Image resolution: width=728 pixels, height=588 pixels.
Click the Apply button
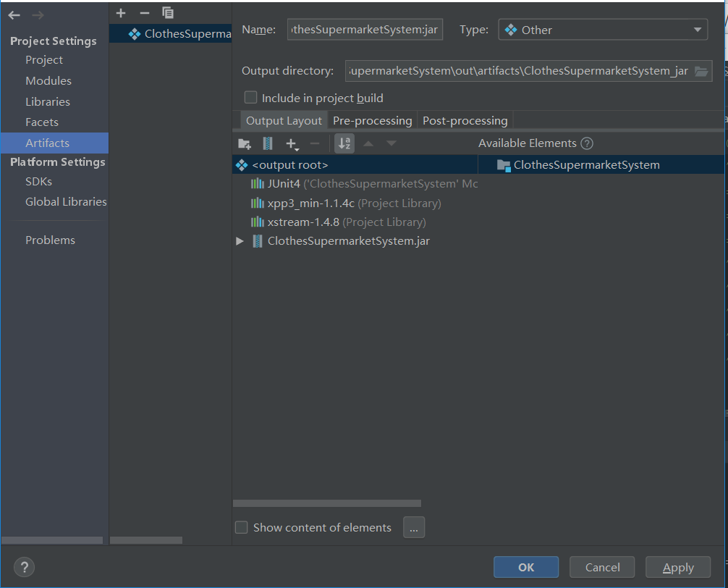[678, 567]
